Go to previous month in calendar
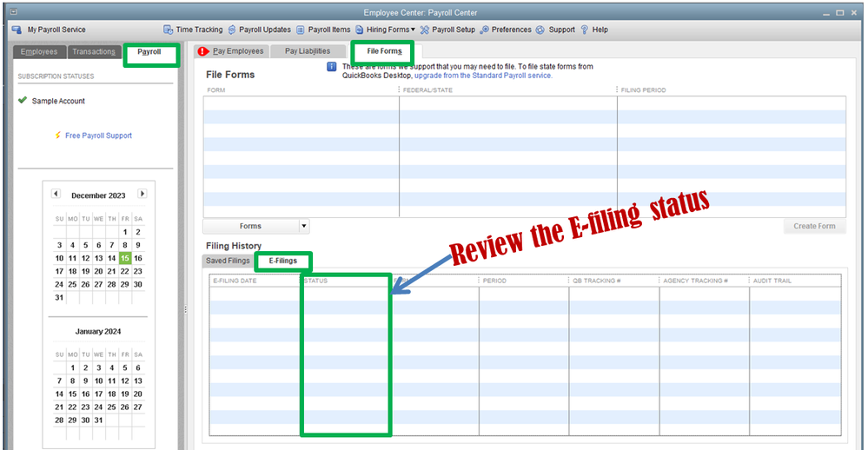Viewport: 868px width, 450px height. [56, 194]
